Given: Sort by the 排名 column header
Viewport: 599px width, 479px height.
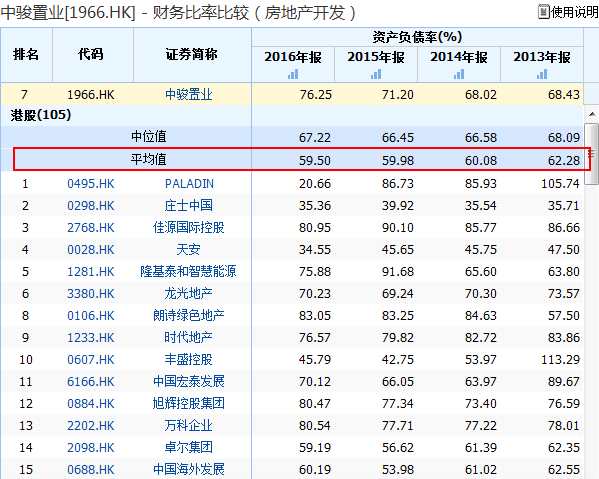Looking at the screenshot, I should 26,54.
